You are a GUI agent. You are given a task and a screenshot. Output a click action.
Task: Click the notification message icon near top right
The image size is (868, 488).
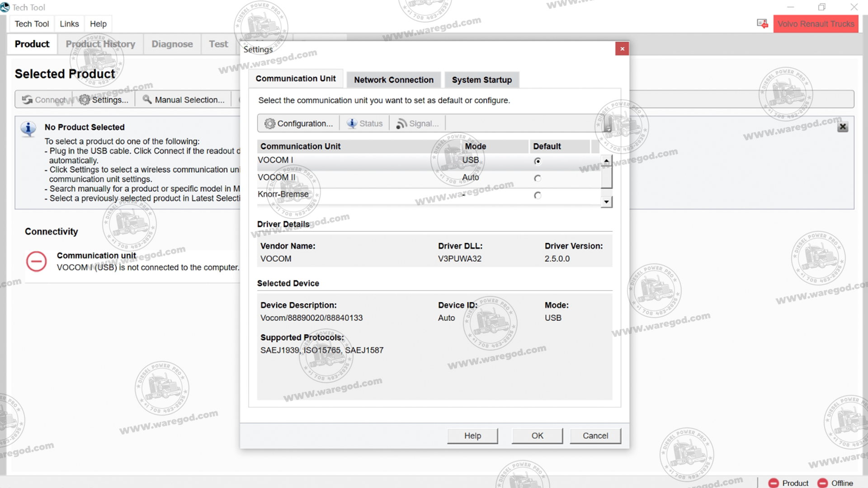tap(762, 23)
